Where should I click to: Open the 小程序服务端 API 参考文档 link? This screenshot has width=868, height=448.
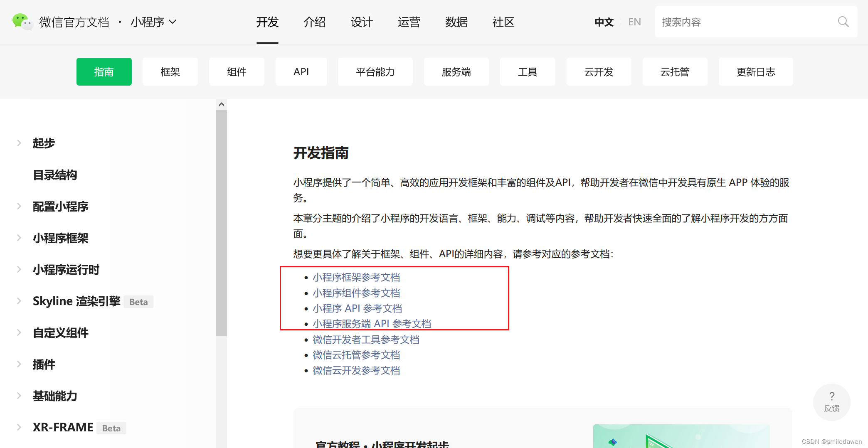pos(372,324)
